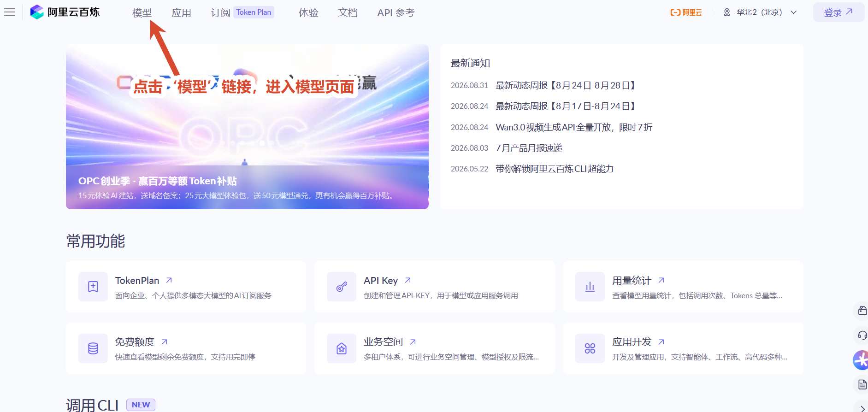Click the 业务空间 house icon
Viewport: 868px width, 412px height.
(342, 348)
